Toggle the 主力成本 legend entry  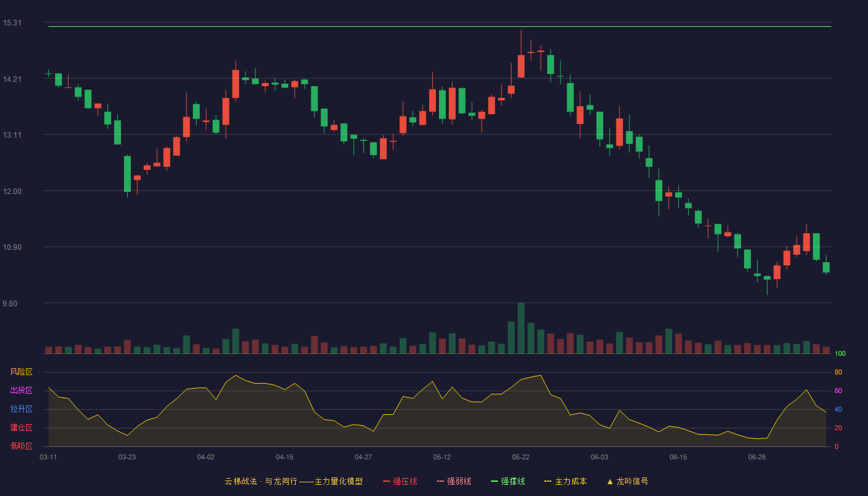pyautogui.click(x=565, y=481)
